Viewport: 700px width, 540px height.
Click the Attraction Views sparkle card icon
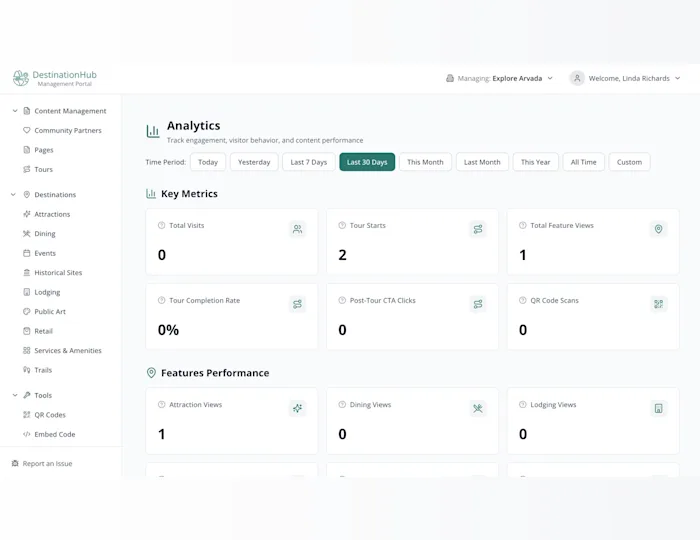pyautogui.click(x=297, y=408)
